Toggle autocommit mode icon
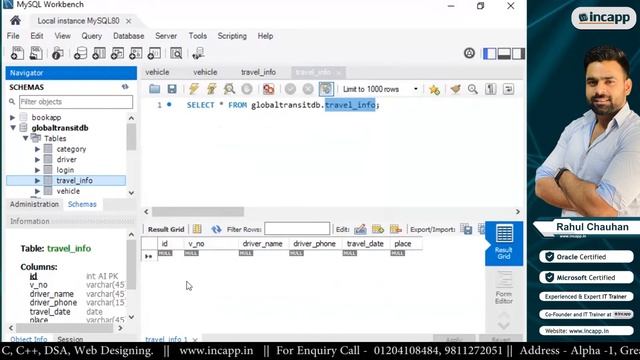Image resolution: width=640 pixels, height=360 pixels. (326, 89)
